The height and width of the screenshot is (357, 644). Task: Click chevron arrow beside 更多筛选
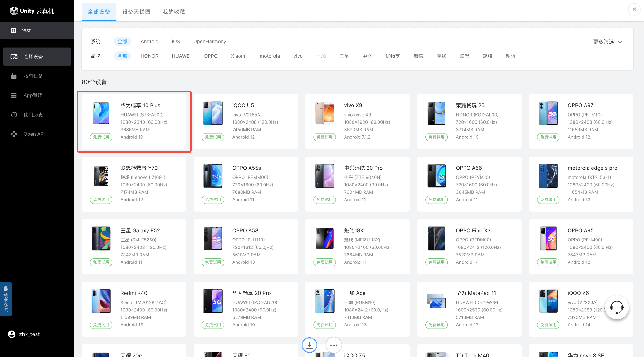620,42
